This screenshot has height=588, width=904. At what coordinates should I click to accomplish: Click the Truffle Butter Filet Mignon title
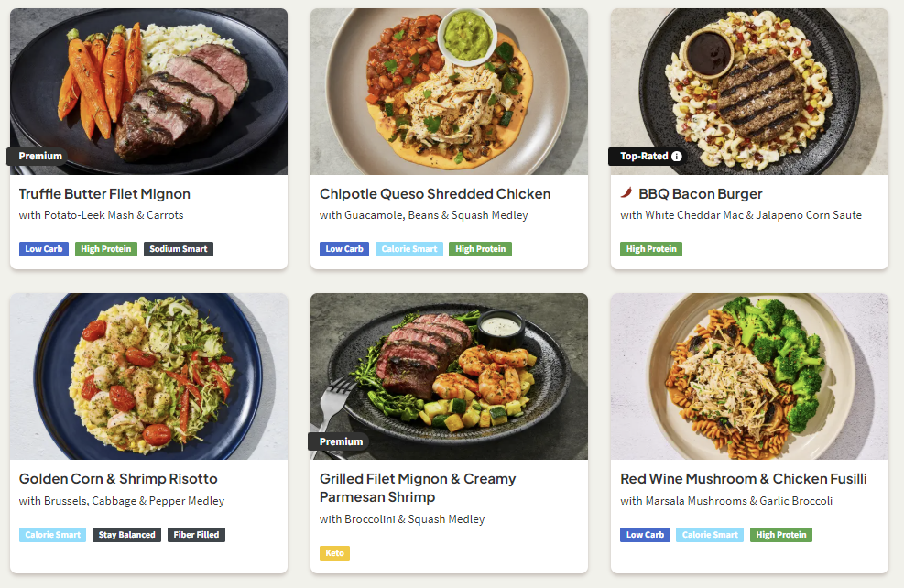[x=104, y=194]
